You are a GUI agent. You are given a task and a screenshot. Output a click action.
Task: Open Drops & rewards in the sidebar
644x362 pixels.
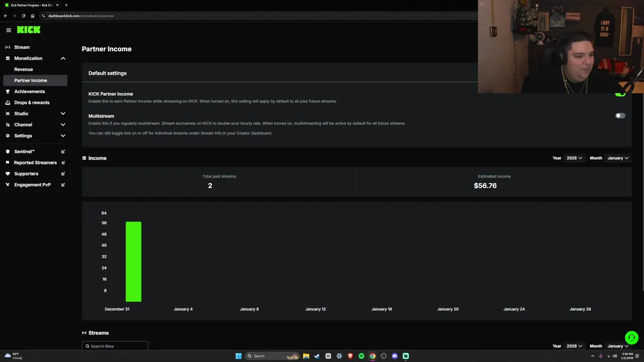[35, 103]
